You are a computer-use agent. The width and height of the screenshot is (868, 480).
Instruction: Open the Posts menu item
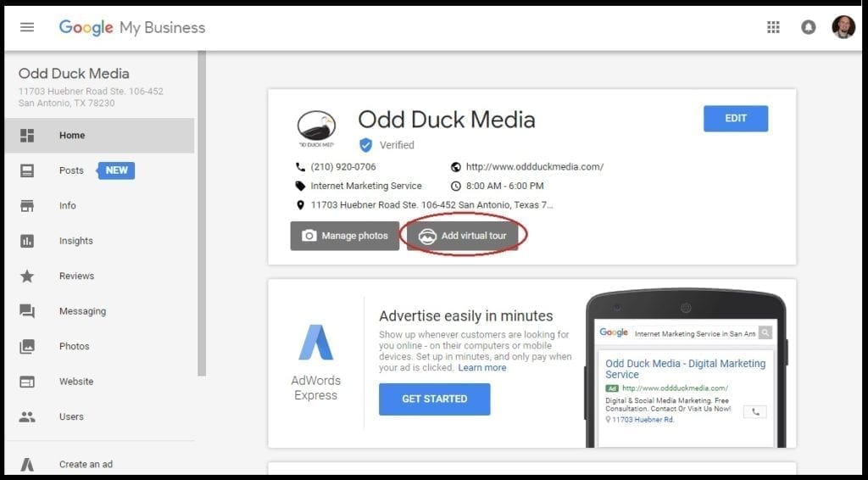[x=71, y=170]
